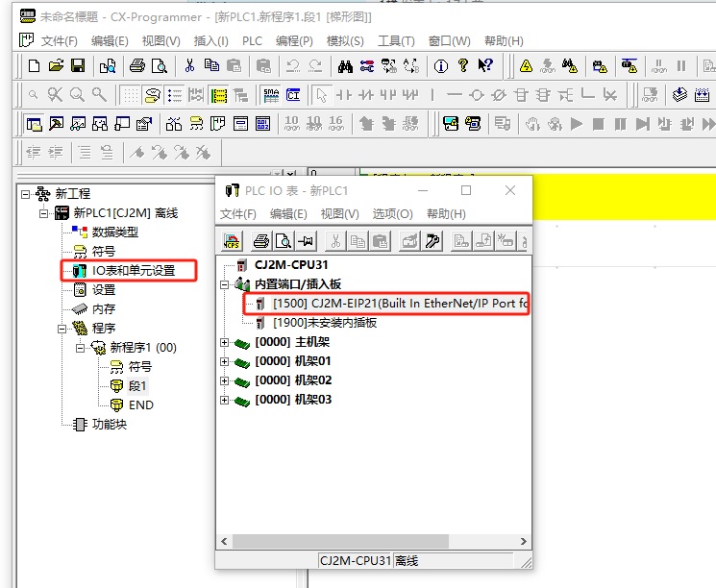Click the Cut scissors icon in main toolbar

[x=189, y=66]
